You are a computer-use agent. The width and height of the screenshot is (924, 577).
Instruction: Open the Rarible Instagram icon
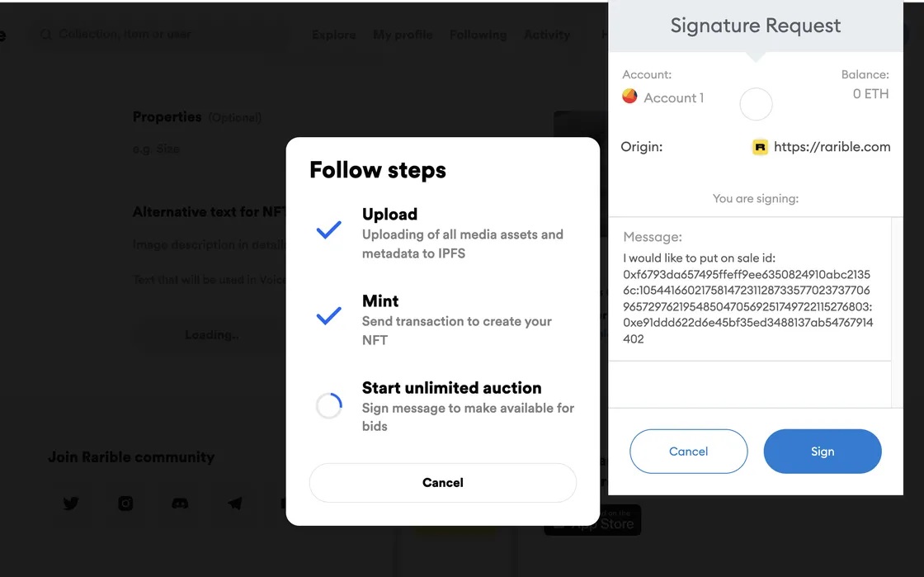coord(125,503)
